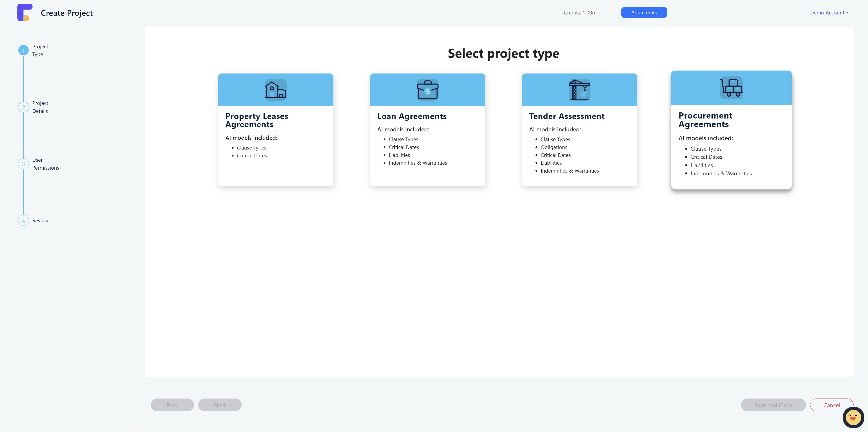Click the Tender Assessment crane icon
868x432 pixels.
(579, 90)
